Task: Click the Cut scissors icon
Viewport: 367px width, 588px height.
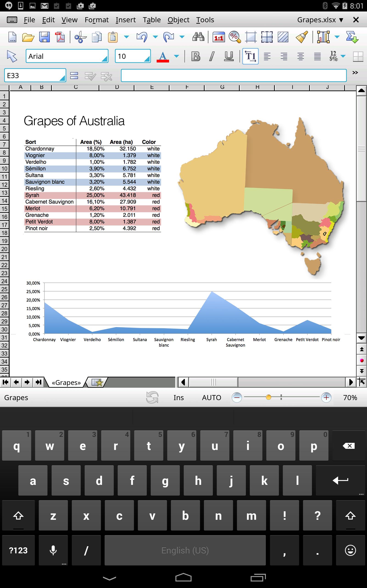Action: (80, 37)
